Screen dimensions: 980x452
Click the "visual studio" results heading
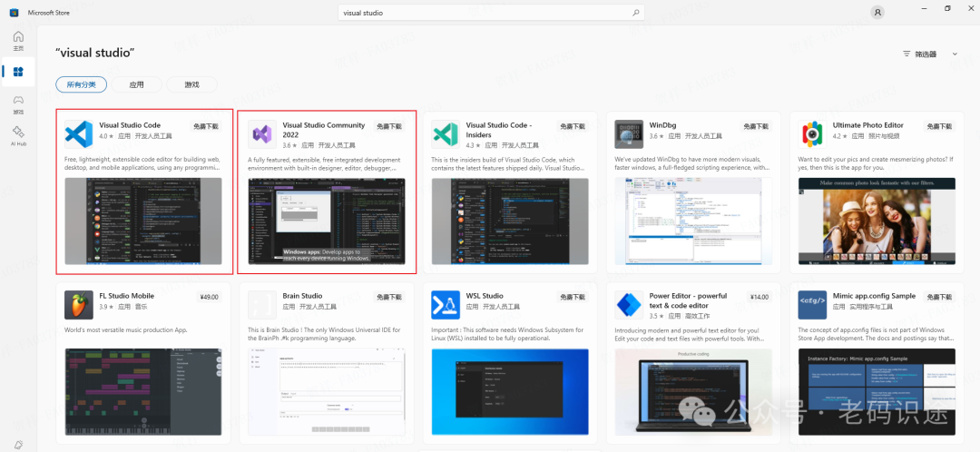click(95, 54)
